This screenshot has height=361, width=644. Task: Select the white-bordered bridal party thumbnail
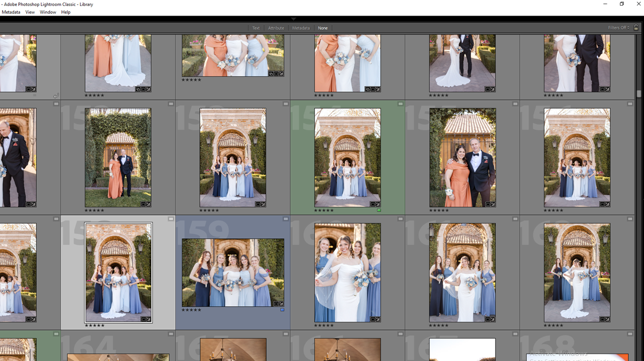[118, 273]
